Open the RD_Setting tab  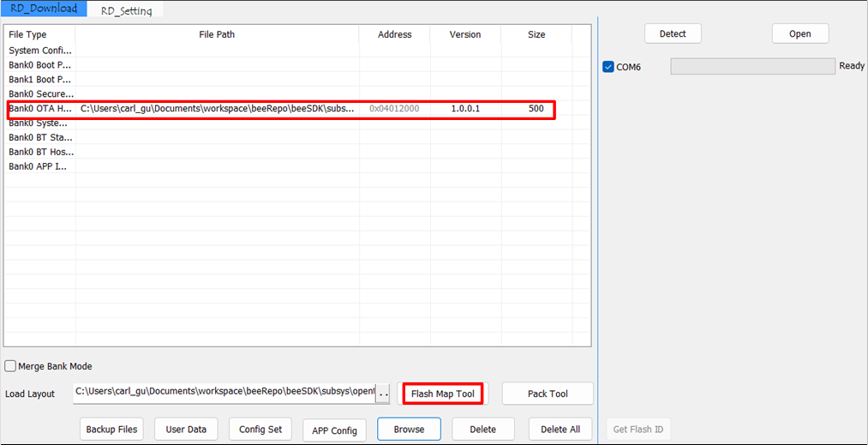(126, 10)
